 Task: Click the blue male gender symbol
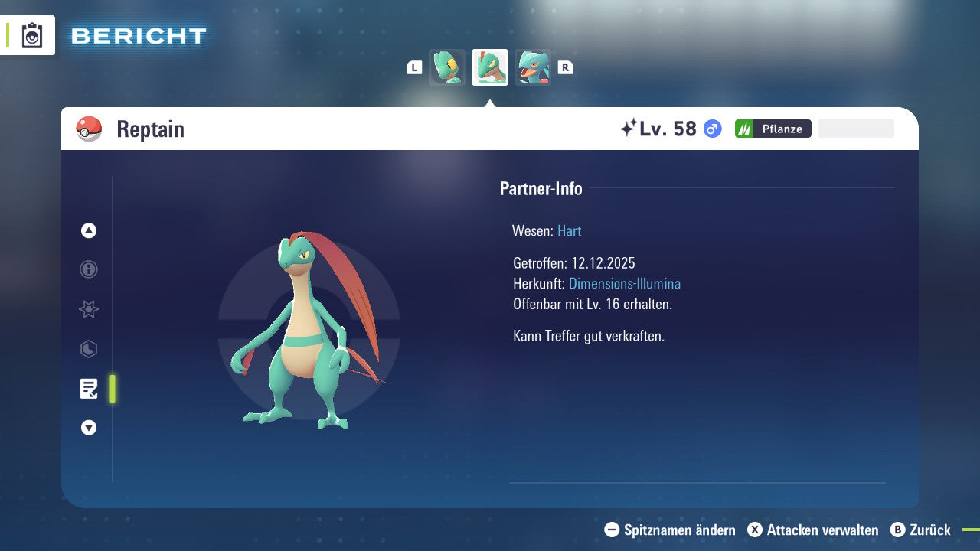(x=710, y=129)
